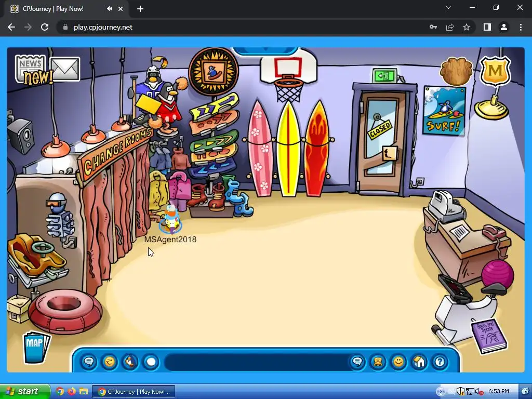Image resolution: width=532 pixels, height=399 pixels.
Task: Open a new browser tab
Action: (x=140, y=9)
